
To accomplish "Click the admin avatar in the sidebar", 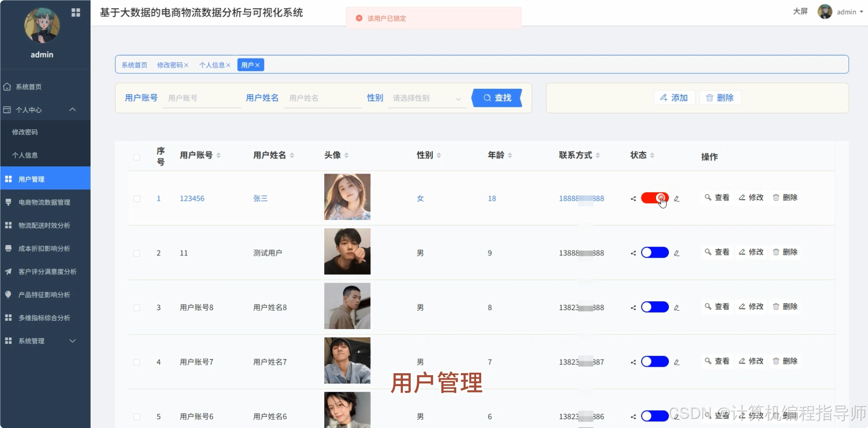I will point(42,26).
